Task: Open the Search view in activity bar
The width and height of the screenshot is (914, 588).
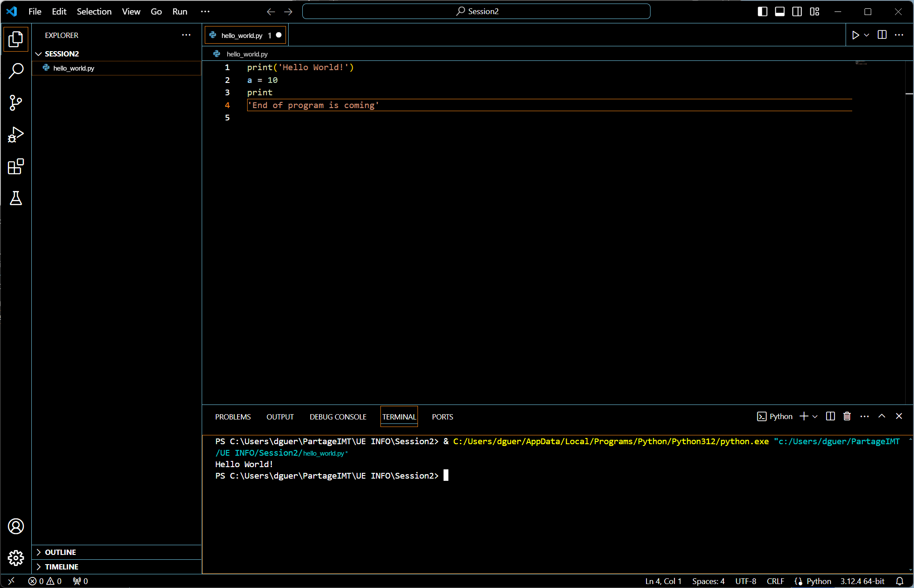Action: pos(16,71)
